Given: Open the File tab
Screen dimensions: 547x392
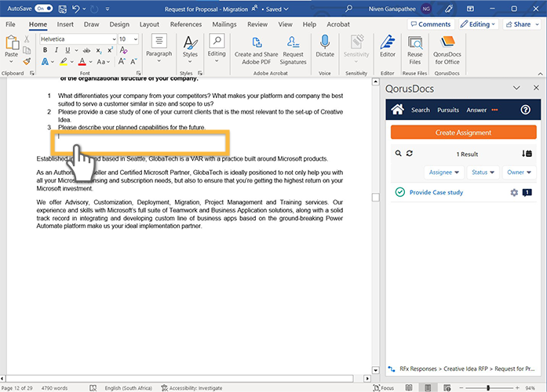Looking at the screenshot, I should [10, 24].
